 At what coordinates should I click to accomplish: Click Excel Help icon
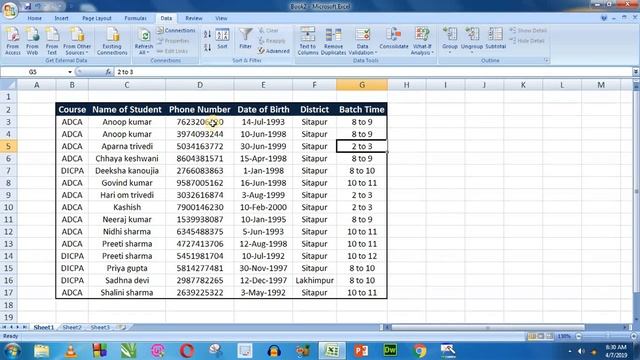tap(604, 18)
